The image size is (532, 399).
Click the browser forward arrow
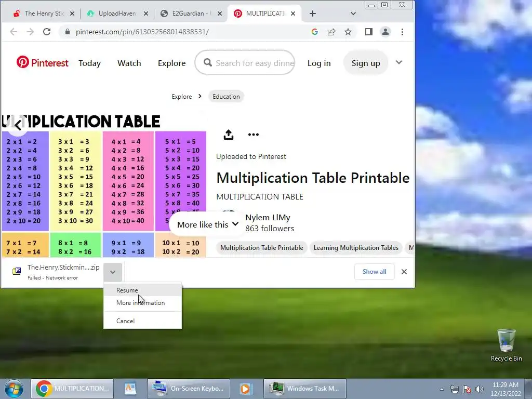click(x=30, y=32)
